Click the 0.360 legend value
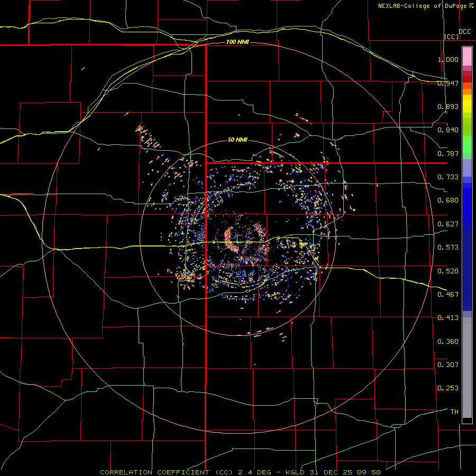Viewport: 476px width, 476px height. tap(448, 342)
